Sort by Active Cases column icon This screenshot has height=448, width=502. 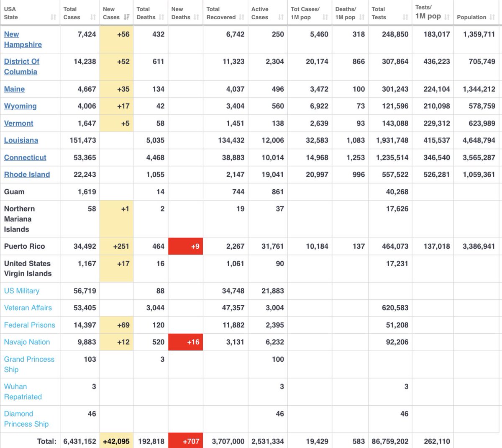pos(281,17)
